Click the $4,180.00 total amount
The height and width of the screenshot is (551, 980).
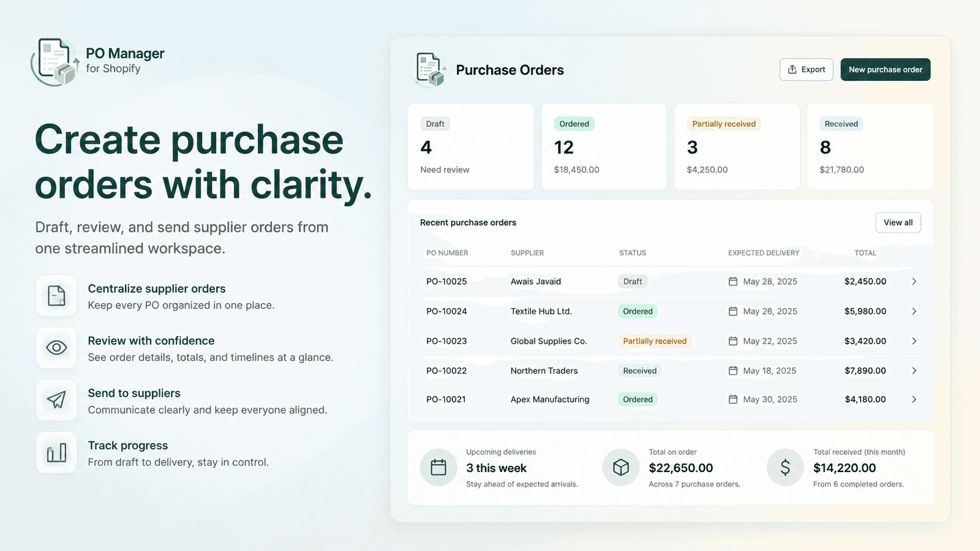click(865, 399)
